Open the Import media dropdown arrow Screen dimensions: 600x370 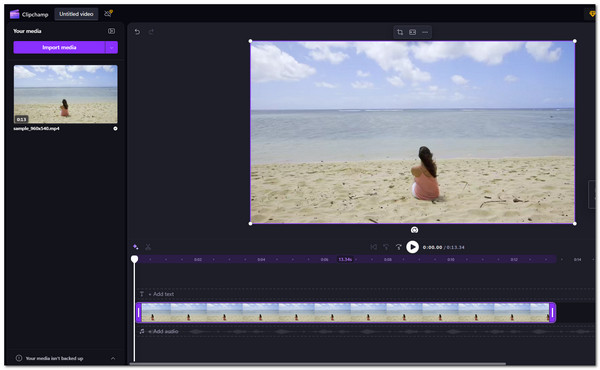tap(112, 47)
